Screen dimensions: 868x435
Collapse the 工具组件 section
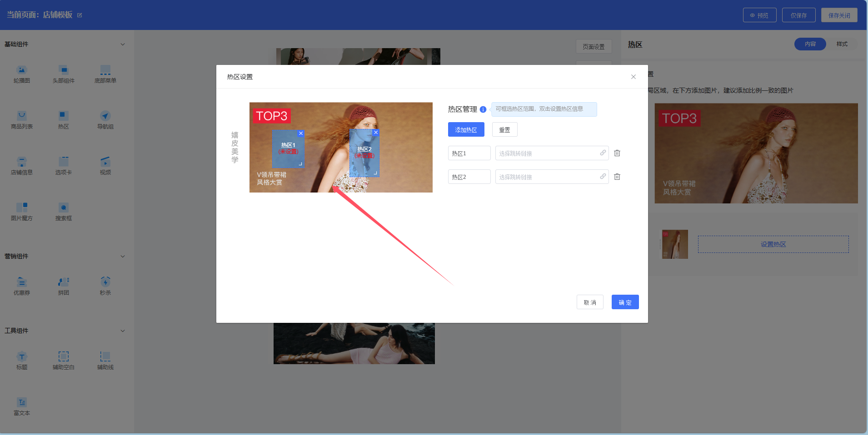pos(123,331)
